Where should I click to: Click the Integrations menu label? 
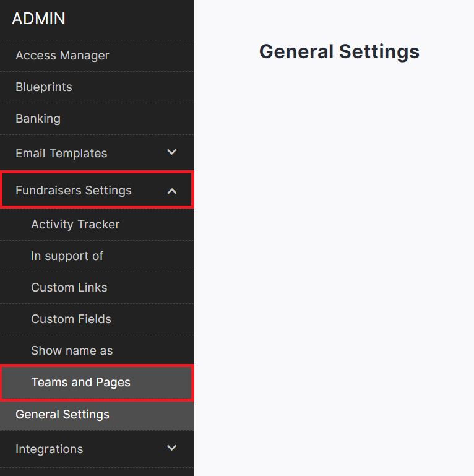click(x=50, y=449)
